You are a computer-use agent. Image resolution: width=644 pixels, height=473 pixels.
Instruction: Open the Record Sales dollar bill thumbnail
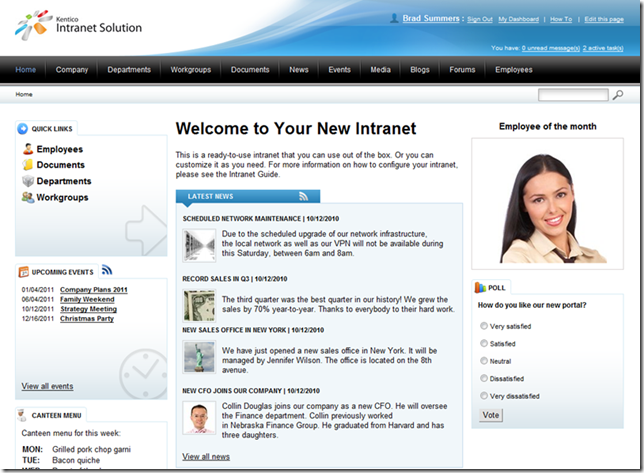tap(199, 305)
